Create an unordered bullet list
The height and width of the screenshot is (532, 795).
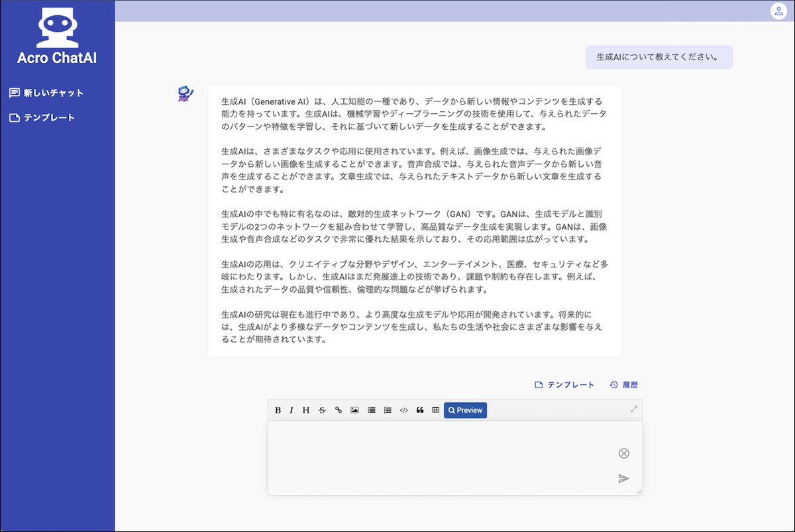(x=371, y=410)
